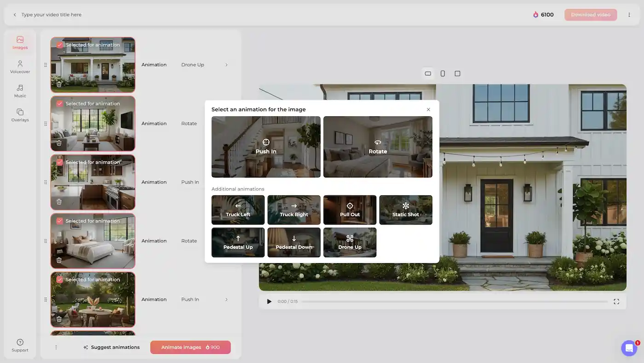
Task: Toggle animation selection on the kitchen image
Action: click(x=59, y=162)
